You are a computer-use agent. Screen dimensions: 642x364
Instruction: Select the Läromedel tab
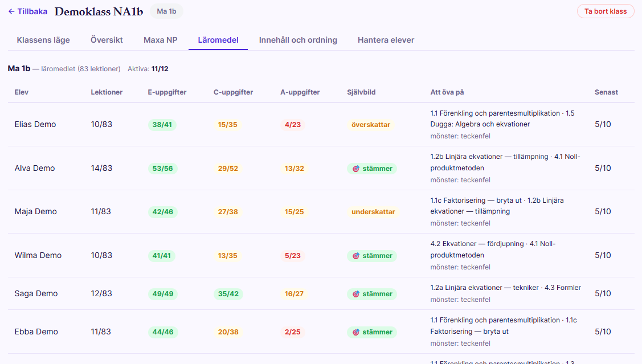pyautogui.click(x=218, y=40)
